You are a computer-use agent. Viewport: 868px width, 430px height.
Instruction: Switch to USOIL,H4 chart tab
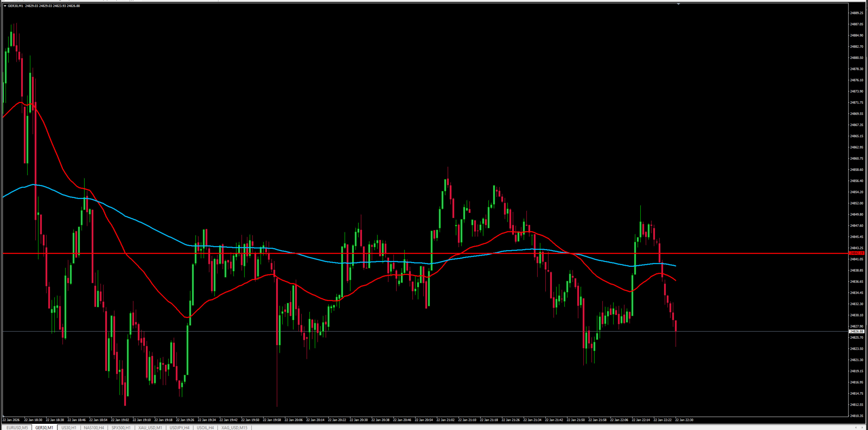205,428
